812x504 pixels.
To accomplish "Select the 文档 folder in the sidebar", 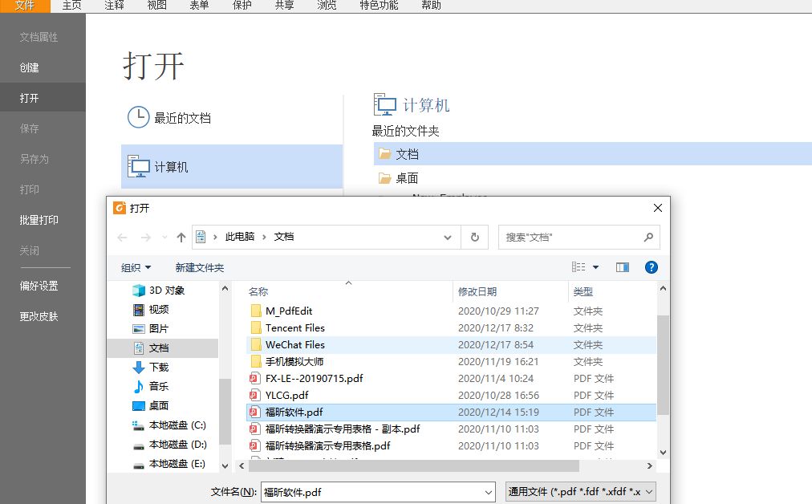I will click(157, 348).
